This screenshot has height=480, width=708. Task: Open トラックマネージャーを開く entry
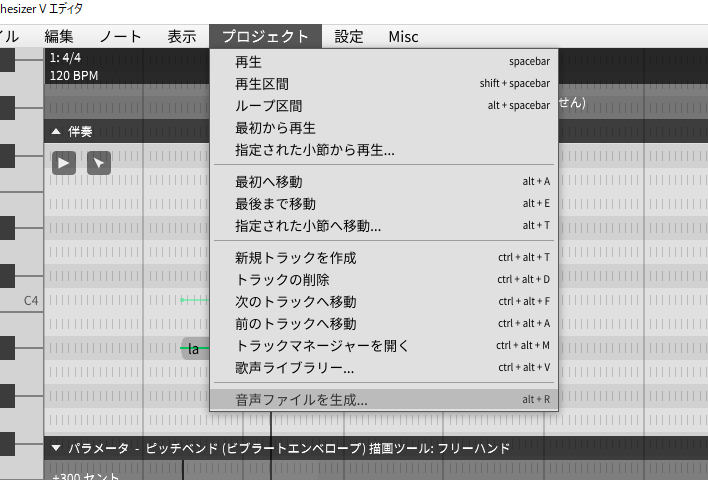(384, 346)
